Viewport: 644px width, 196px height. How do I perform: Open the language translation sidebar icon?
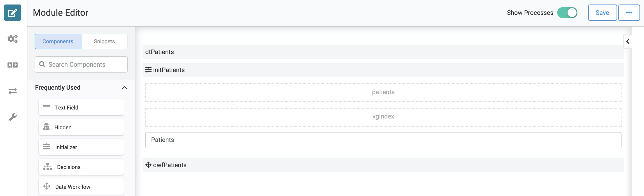click(x=13, y=65)
